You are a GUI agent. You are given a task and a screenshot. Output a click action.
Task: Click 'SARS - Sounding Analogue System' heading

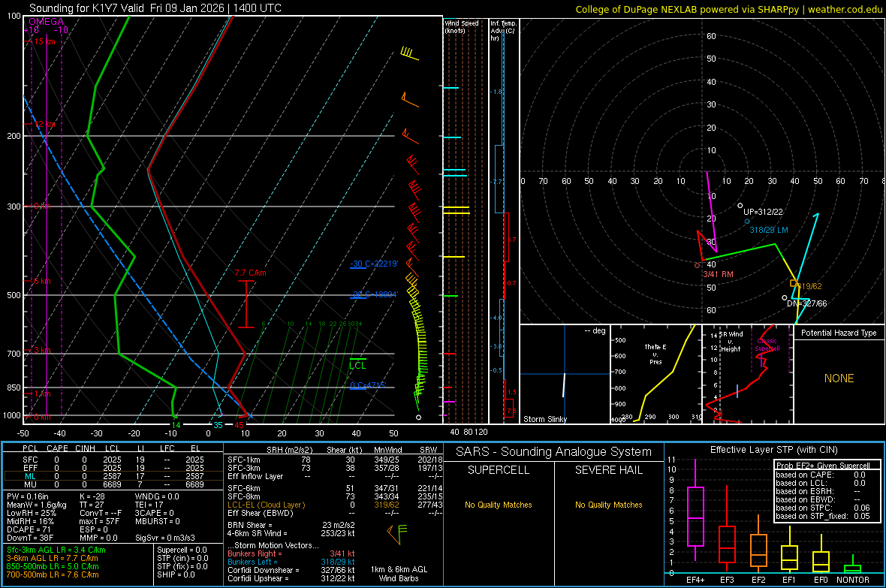(x=553, y=452)
